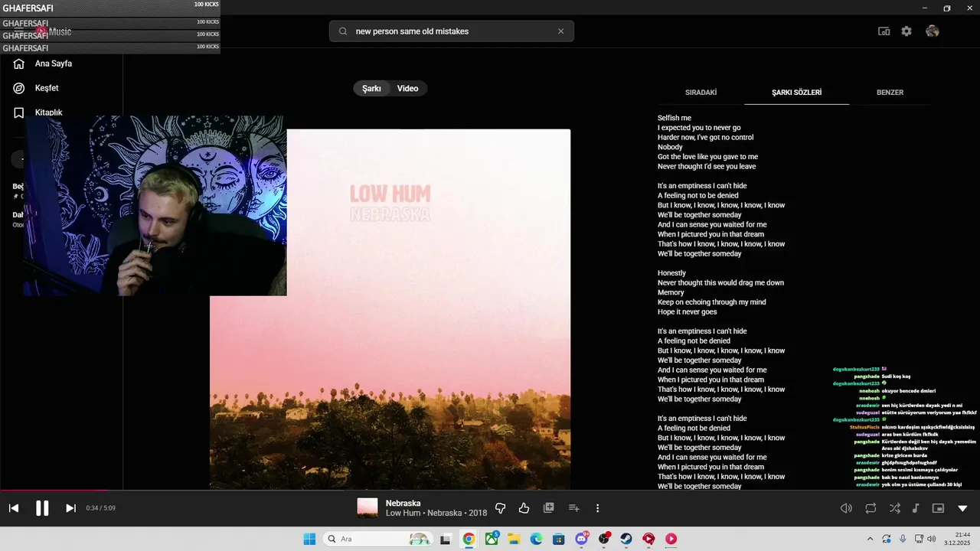980x551 pixels.
Task: Add Nebraska to a playlist
Action: pos(573,508)
